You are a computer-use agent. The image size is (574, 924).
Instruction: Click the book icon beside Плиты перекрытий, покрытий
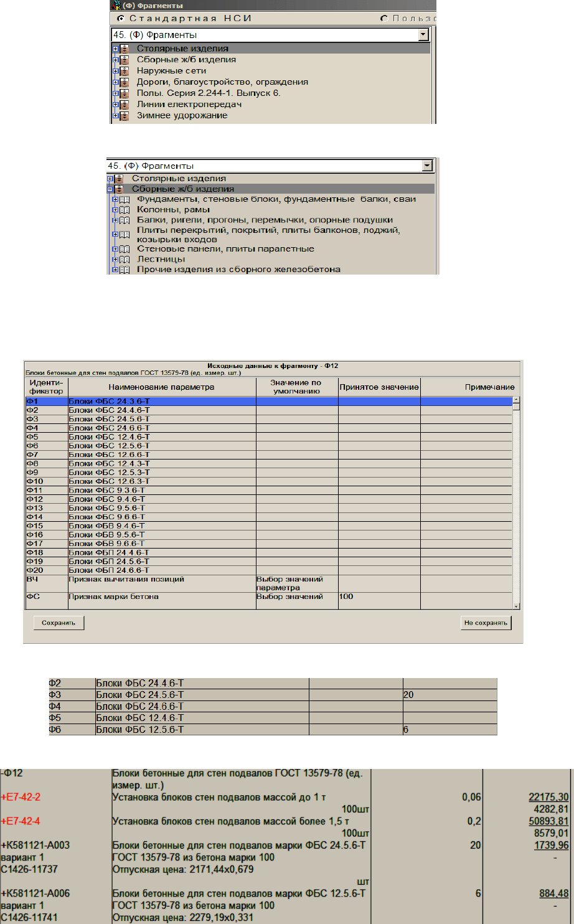tap(125, 235)
